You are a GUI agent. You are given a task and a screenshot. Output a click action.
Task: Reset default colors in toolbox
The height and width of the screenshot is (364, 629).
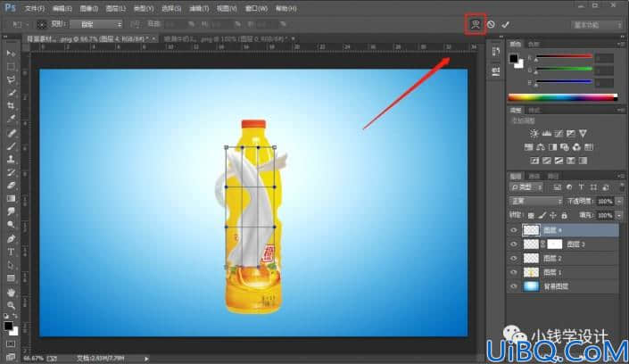(x=6, y=316)
